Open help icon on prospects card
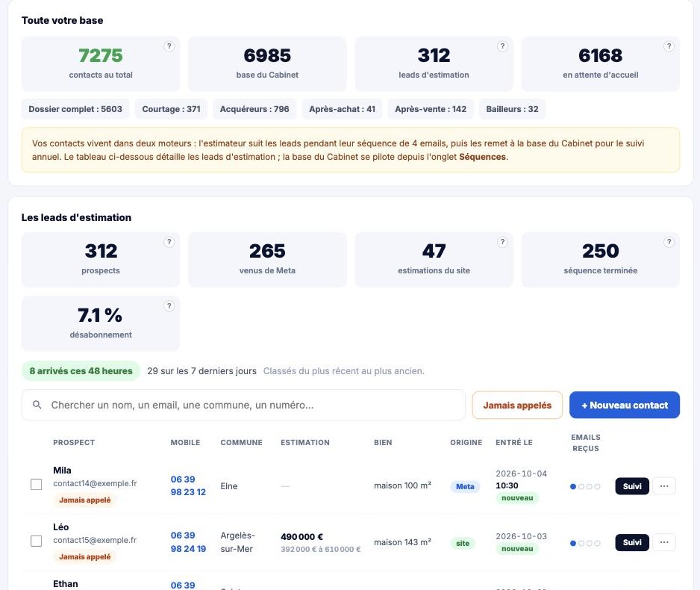The width and height of the screenshot is (700, 590). tap(169, 242)
